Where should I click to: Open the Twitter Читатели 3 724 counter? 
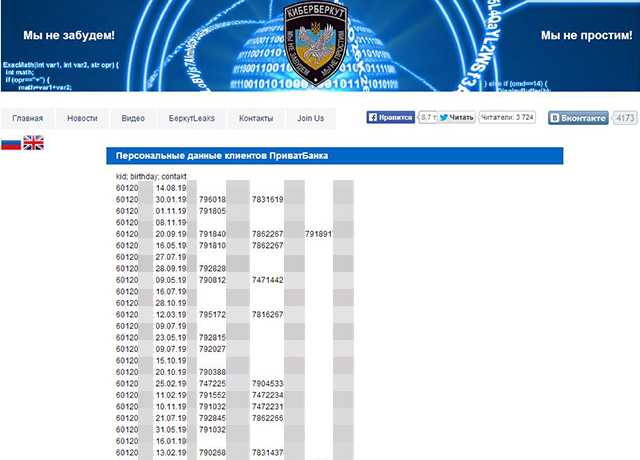point(508,117)
